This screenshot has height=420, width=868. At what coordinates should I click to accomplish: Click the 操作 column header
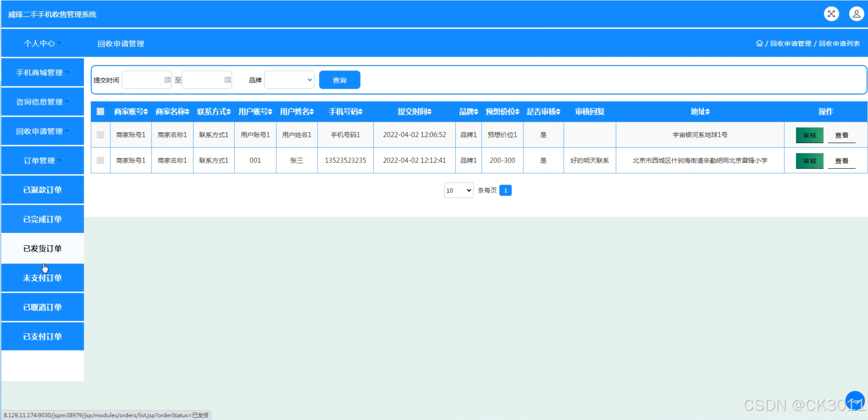tap(826, 112)
